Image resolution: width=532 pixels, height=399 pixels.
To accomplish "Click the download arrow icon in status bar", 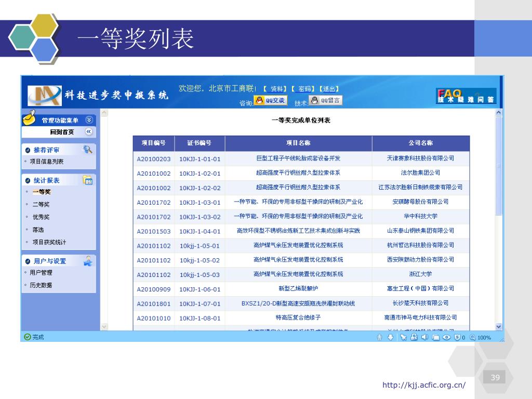I will (x=391, y=337).
